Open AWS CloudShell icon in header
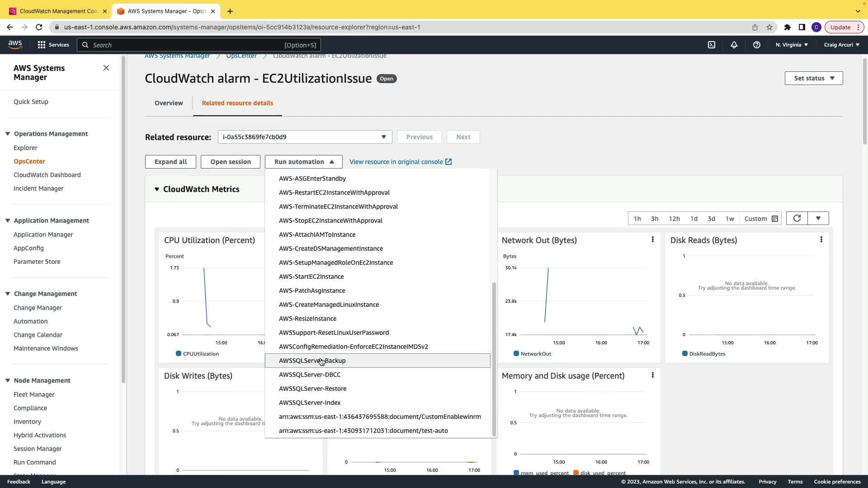The width and height of the screenshot is (868, 488). pyautogui.click(x=712, y=45)
